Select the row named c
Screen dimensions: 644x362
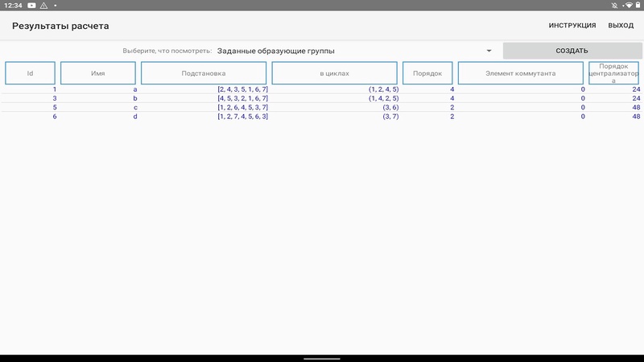135,108
